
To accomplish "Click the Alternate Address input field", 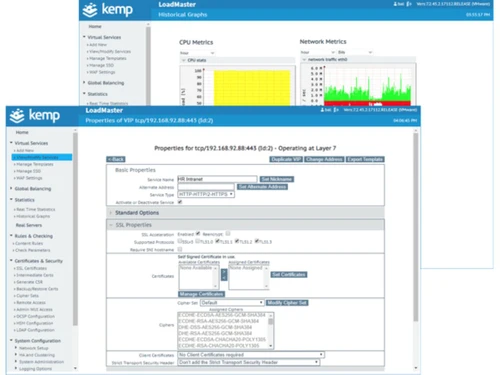I will click(206, 187).
